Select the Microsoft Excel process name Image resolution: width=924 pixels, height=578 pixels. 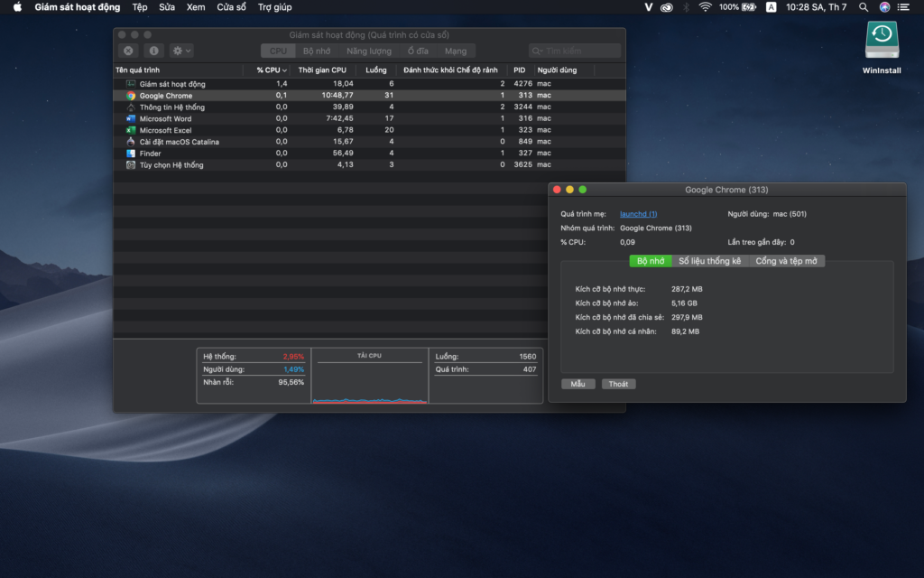coord(166,130)
